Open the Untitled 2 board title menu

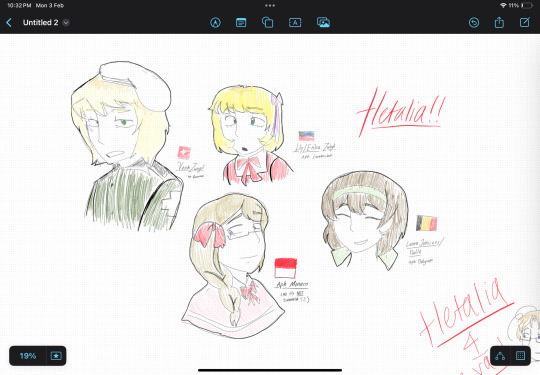(46, 23)
